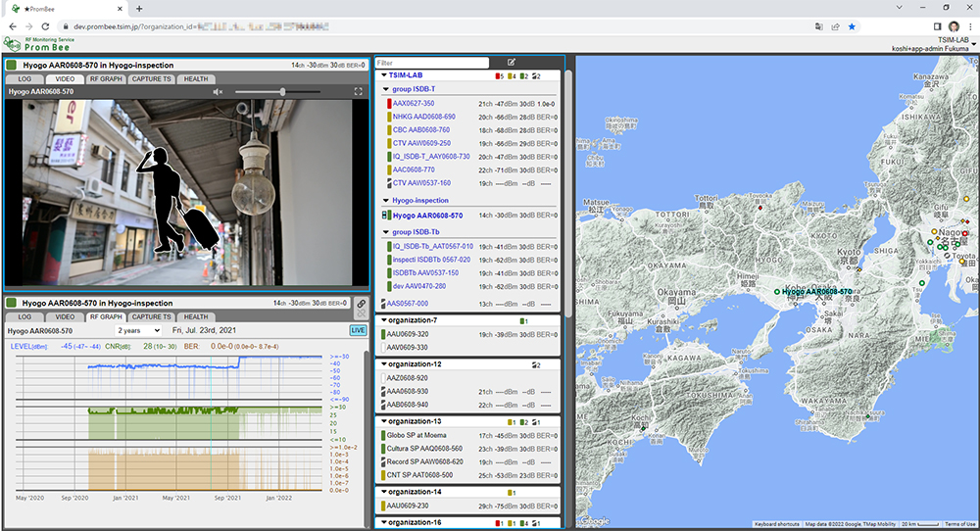Image resolution: width=980 pixels, height=531 pixels.
Task: Collapse organization-12 section
Action: click(x=384, y=364)
